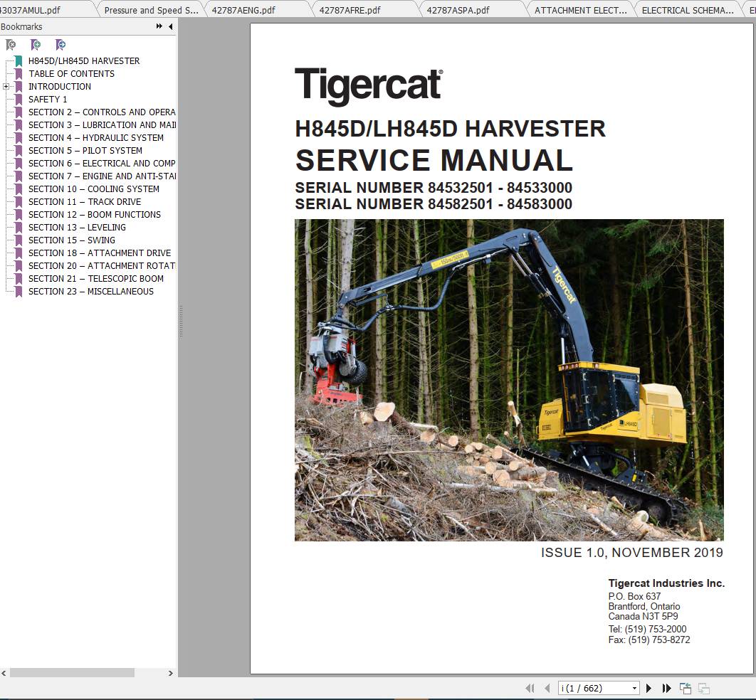The width and height of the screenshot is (756, 700).
Task: Select the go to bookmark icon
Action: click(61, 44)
